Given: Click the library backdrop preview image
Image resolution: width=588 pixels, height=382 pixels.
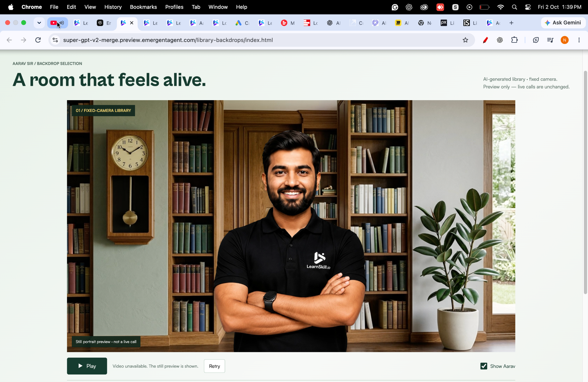Looking at the screenshot, I should (x=291, y=226).
